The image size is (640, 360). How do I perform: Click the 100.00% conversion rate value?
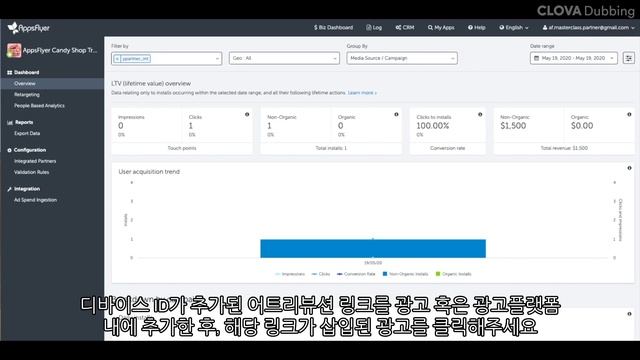pos(433,126)
